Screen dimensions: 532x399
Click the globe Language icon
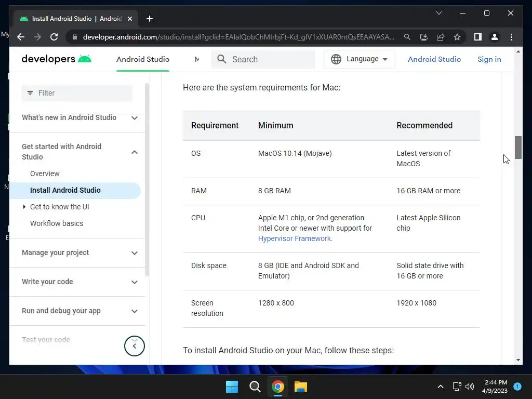pos(336,59)
